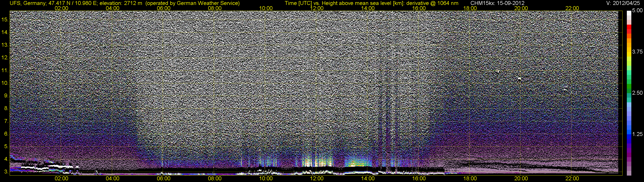This screenshot has width=644, height=182.
Task: Click the bottom time axis label 22:00
Action: (x=572, y=179)
